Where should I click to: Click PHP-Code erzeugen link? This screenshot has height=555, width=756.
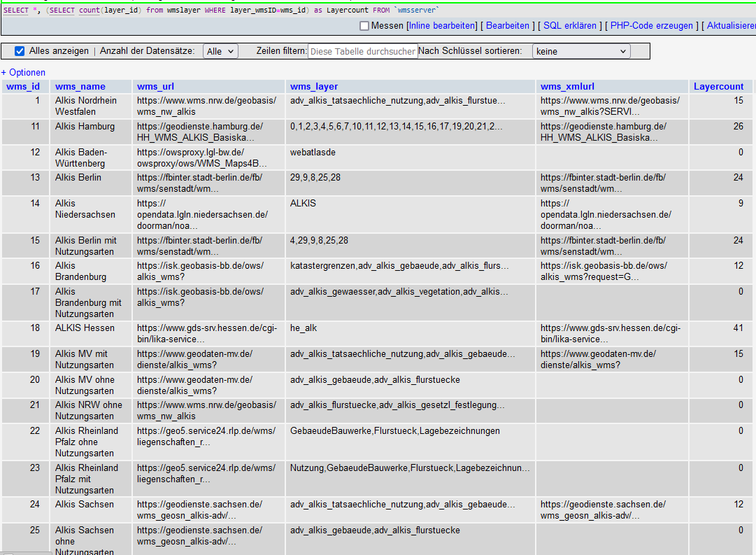tap(652, 26)
